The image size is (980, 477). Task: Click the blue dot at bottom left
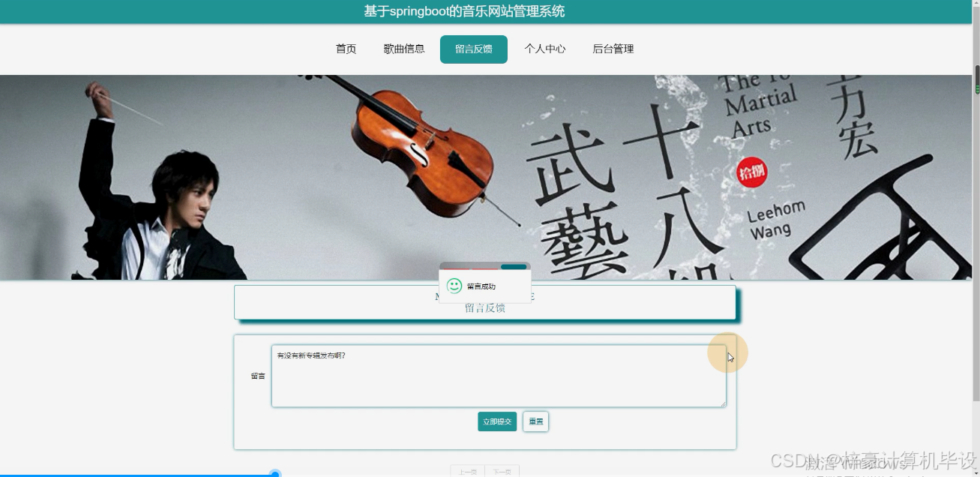(x=275, y=474)
